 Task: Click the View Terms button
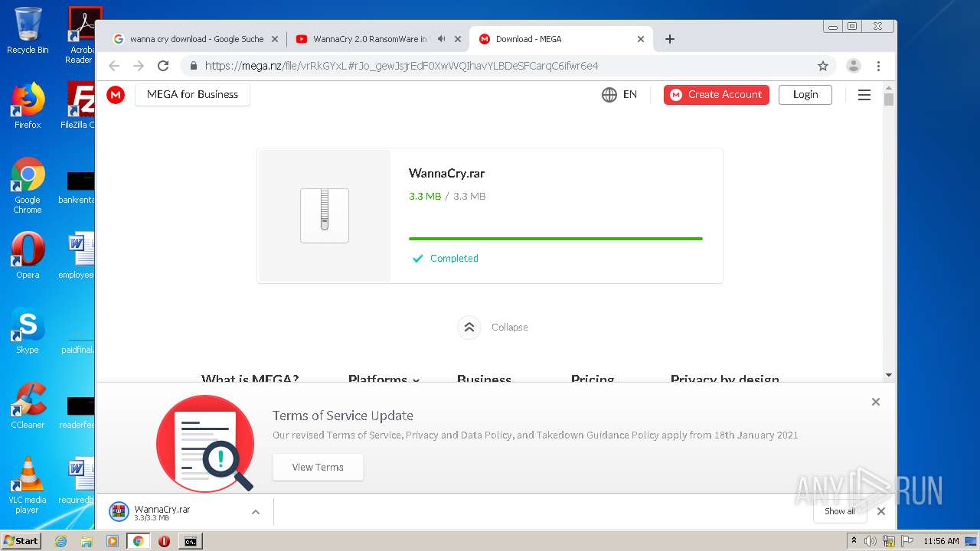tap(318, 467)
